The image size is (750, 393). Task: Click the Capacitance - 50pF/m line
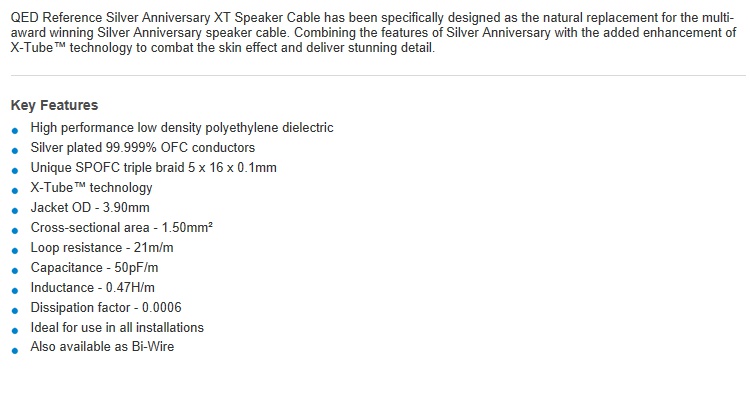pyautogui.click(x=94, y=267)
